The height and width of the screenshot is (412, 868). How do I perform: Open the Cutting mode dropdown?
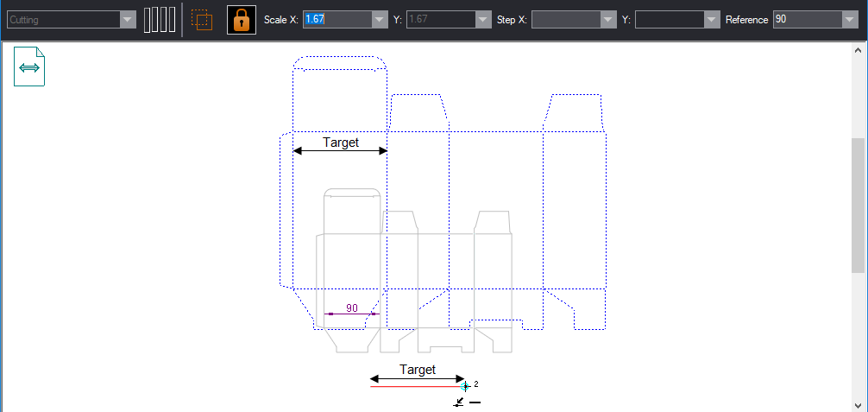[x=128, y=20]
